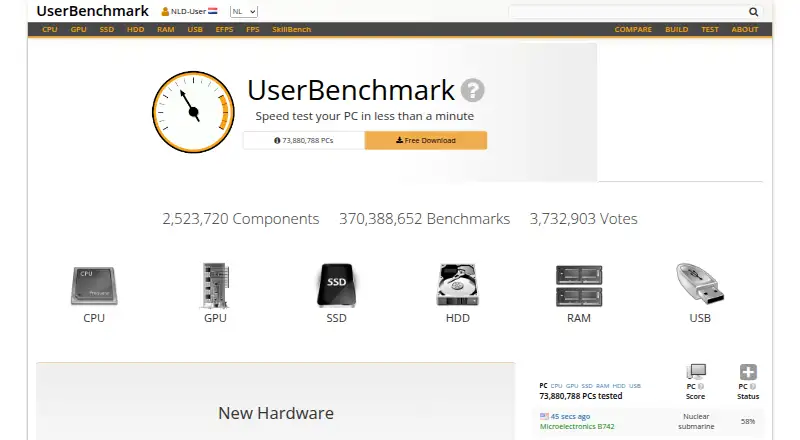The height and width of the screenshot is (440, 800).
Task: Click the 3,732,903 Votes text
Action: coord(584,218)
